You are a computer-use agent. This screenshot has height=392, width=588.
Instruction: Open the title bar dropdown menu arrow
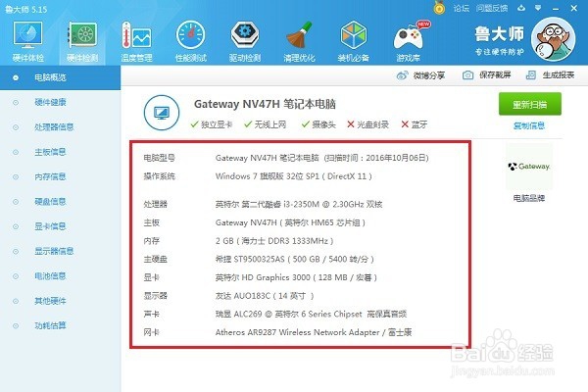538,8
